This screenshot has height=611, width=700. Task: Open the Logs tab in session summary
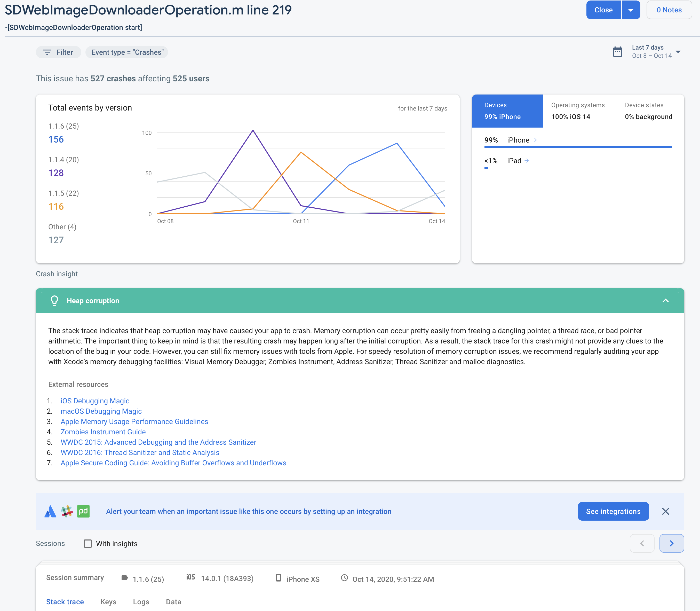(141, 602)
